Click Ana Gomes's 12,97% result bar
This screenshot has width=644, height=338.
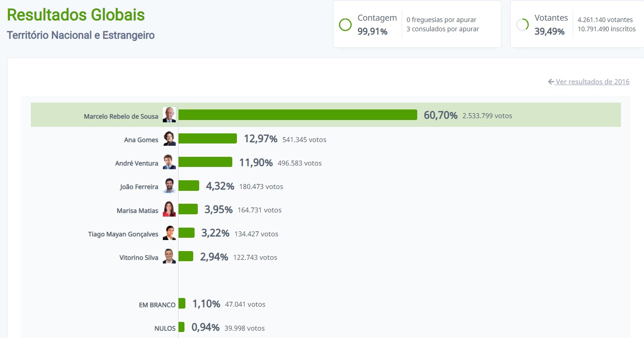pyautogui.click(x=207, y=139)
